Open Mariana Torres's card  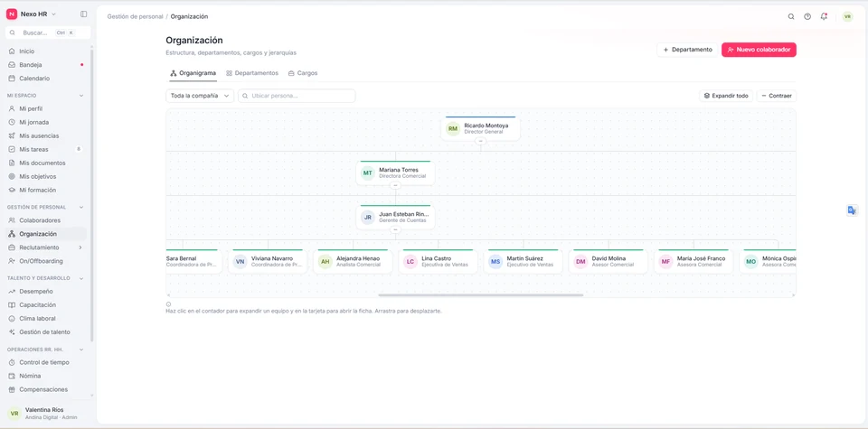pos(395,173)
